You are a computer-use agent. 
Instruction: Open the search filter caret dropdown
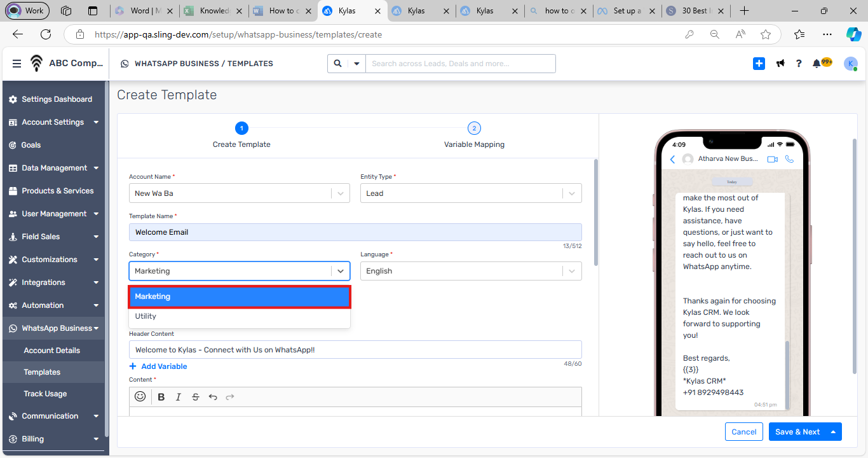pyautogui.click(x=356, y=64)
